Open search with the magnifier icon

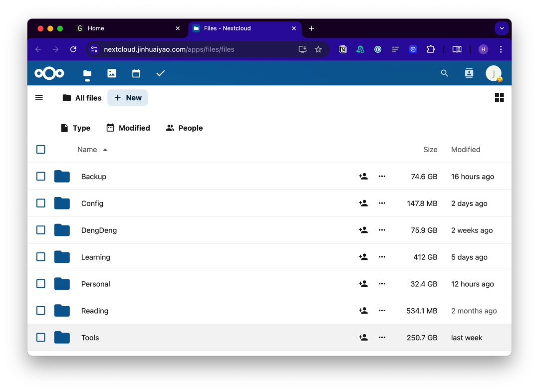(444, 73)
